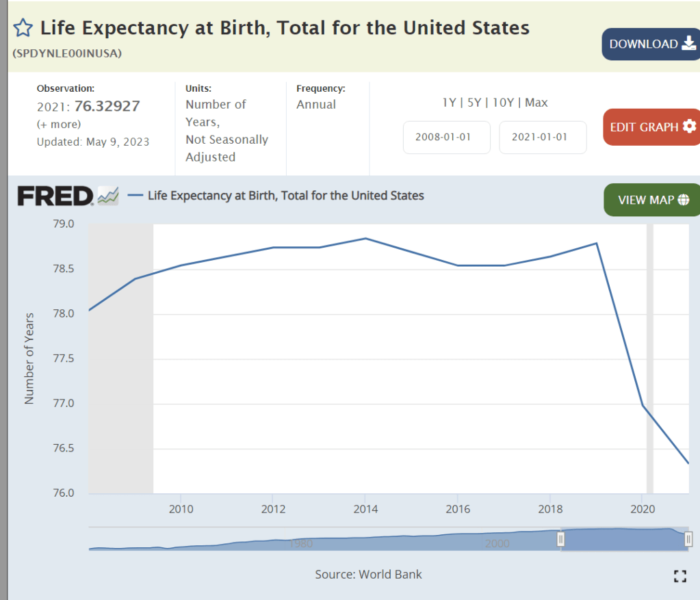Click the favorite star icon beside title
Image resolution: width=700 pixels, height=600 pixels.
[x=23, y=28]
